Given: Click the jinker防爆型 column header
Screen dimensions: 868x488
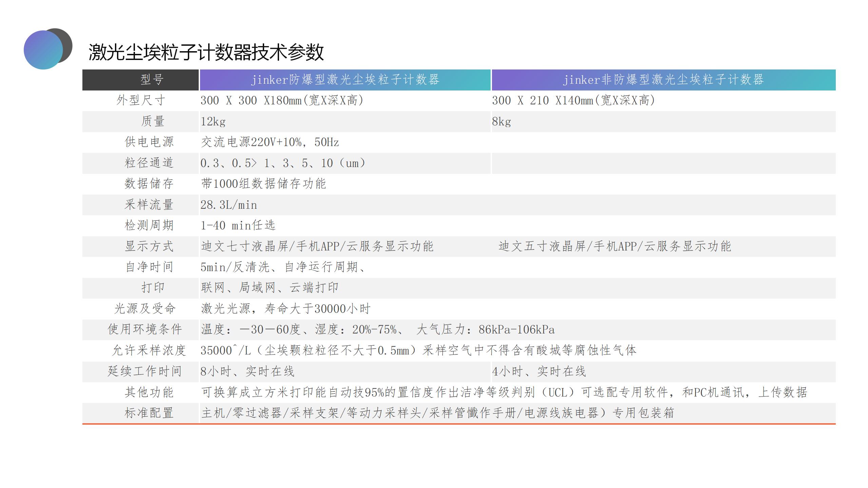Looking at the screenshot, I should click(x=345, y=80).
